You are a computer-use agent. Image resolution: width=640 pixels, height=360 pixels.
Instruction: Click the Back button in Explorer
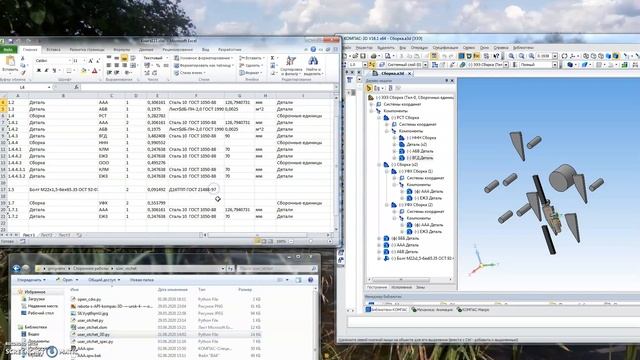16,268
